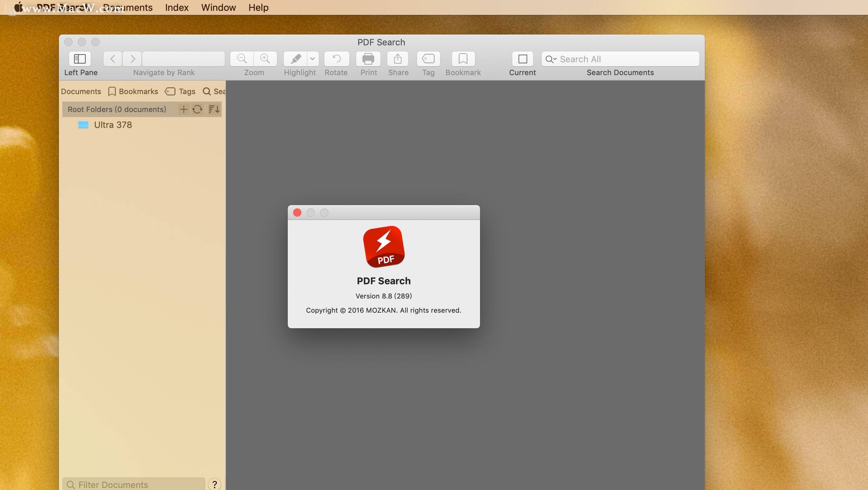Click the Filter Documents field
868x490 pixels.
[x=134, y=484]
